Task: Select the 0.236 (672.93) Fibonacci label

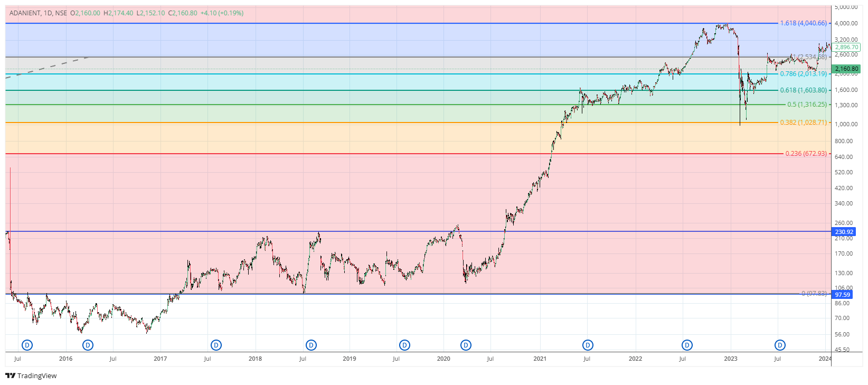Action: pos(806,154)
